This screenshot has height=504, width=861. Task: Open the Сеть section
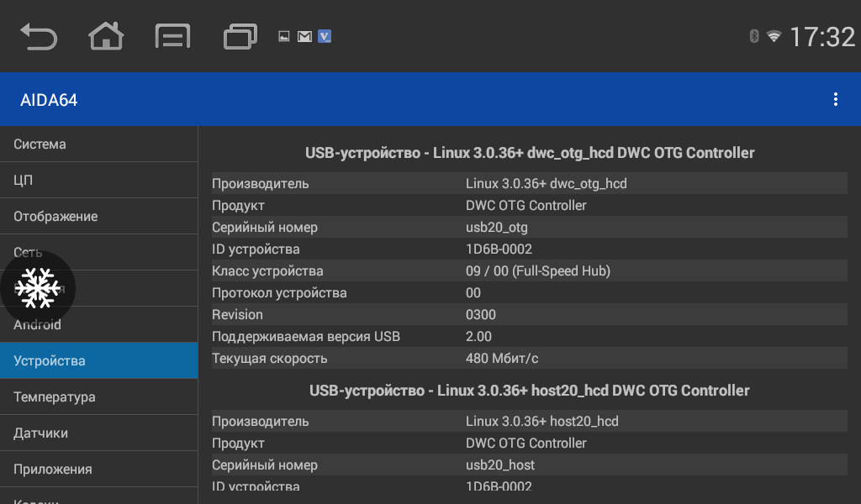click(x=99, y=252)
